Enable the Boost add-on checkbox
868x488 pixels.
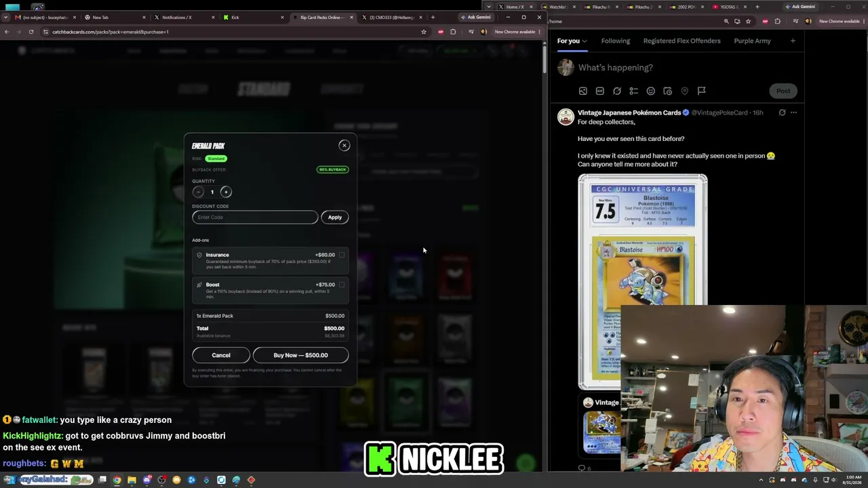click(342, 285)
